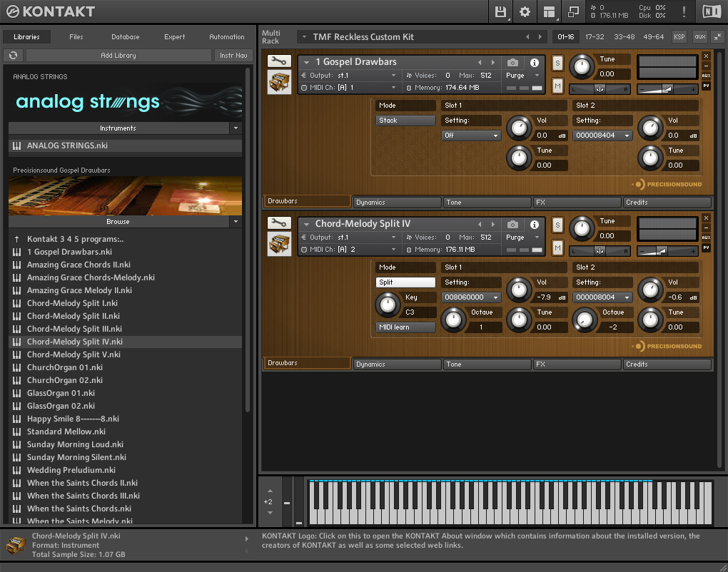Open multi name menu for TMF Reckless Custom Kit
The image size is (728, 572).
(305, 36)
